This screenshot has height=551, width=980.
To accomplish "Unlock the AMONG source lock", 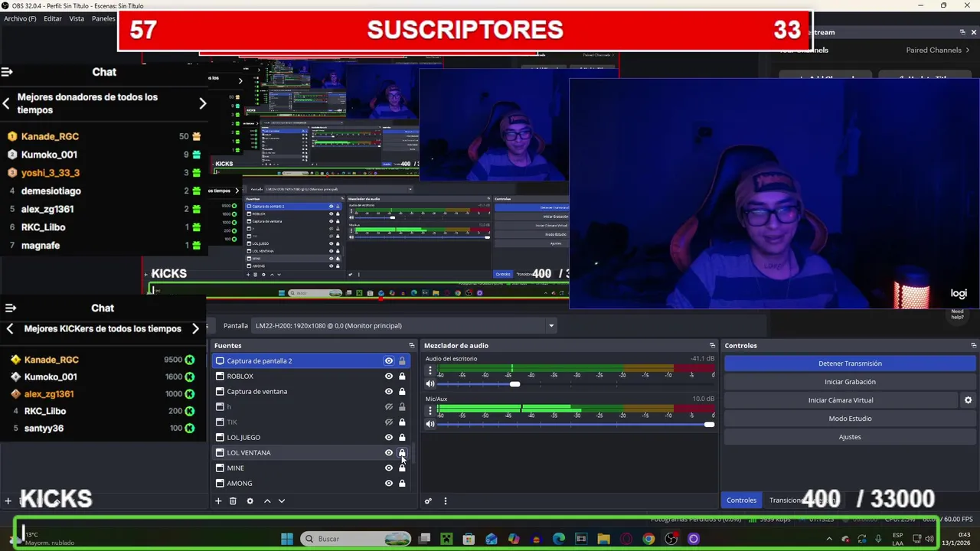I will click(x=402, y=484).
